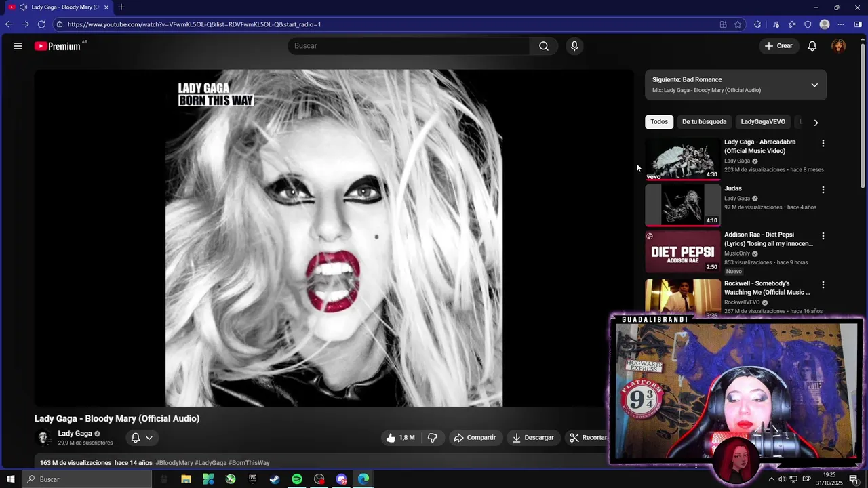868x488 pixels.
Task: Click the Born This Way album artwork video
Action: click(334, 238)
